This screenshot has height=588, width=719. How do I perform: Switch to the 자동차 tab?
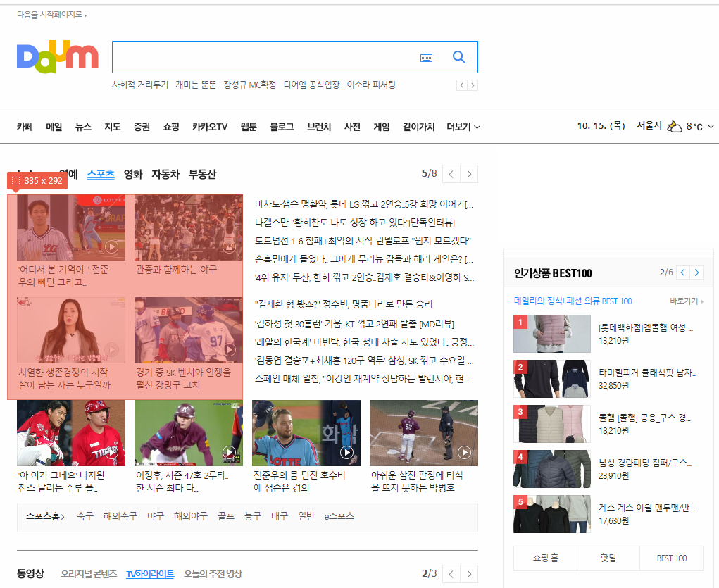tap(165, 175)
